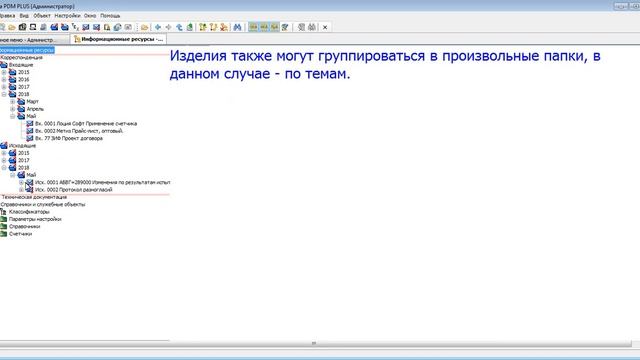The width and height of the screenshot is (640, 360).
Task: Click the globe toolbar icon
Action: pos(118,27)
